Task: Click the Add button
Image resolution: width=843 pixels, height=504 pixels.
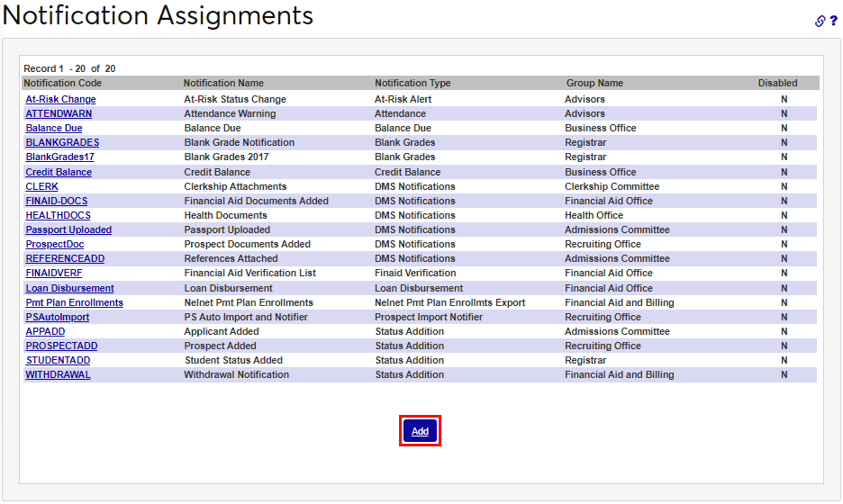Action: [420, 431]
